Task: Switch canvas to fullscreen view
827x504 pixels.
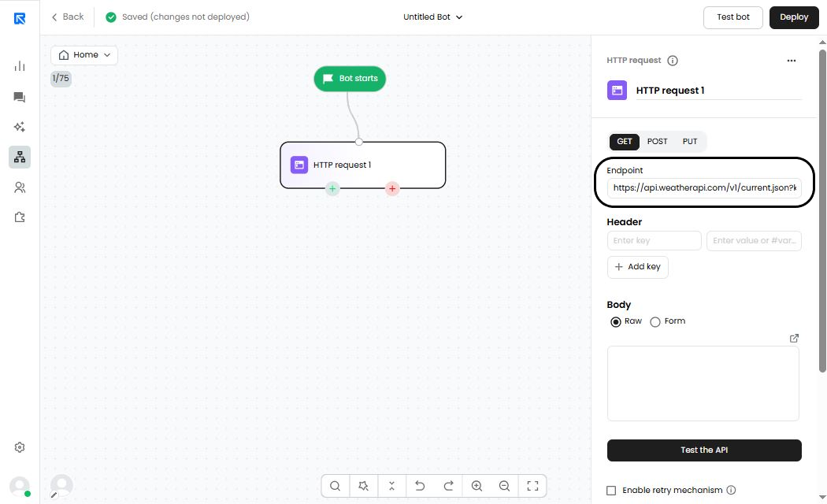Action: pyautogui.click(x=532, y=486)
